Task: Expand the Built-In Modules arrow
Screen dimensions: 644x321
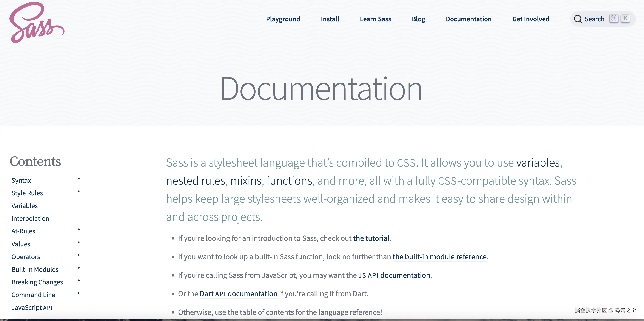Action: [79, 268]
